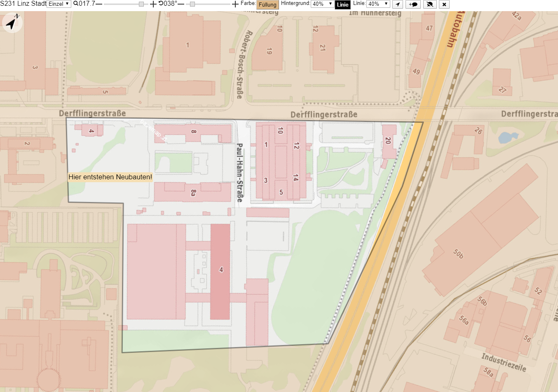Image resolution: width=558 pixels, height=392 pixels.
Task: Click the magnifier zoom icon
Action: coord(76,4)
